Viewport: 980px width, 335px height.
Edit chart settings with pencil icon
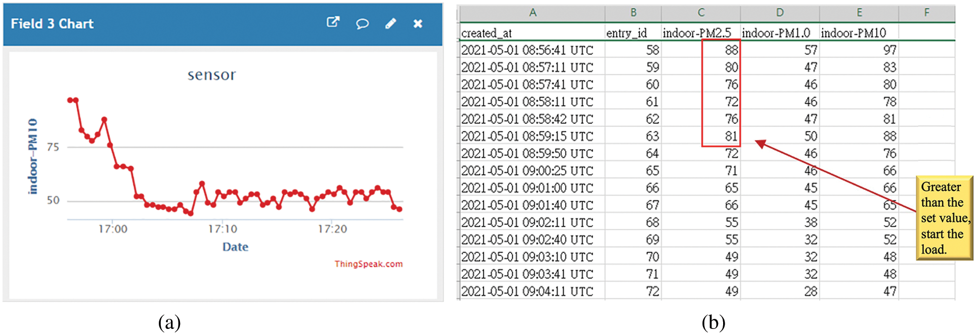(x=390, y=23)
